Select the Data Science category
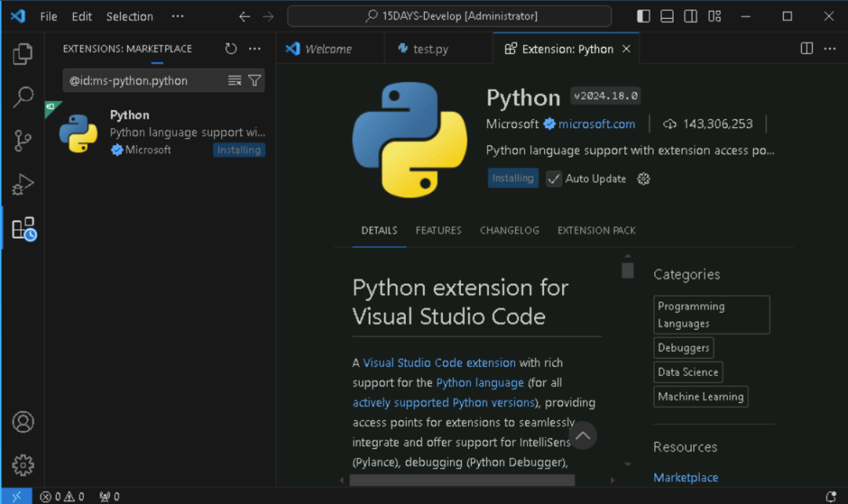The height and width of the screenshot is (504, 848). coord(688,372)
